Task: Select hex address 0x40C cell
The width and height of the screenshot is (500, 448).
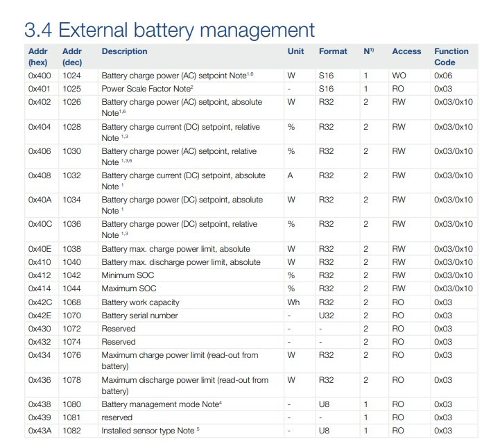Action: [40, 224]
